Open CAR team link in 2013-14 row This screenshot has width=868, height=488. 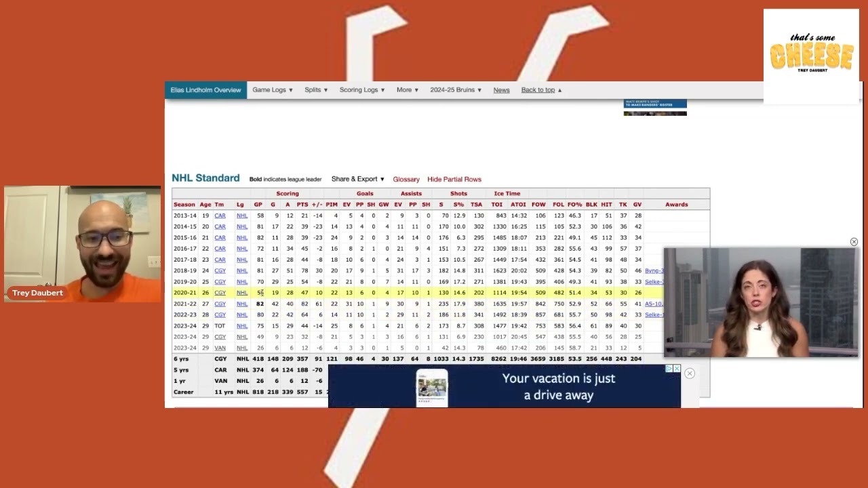pyautogui.click(x=220, y=216)
